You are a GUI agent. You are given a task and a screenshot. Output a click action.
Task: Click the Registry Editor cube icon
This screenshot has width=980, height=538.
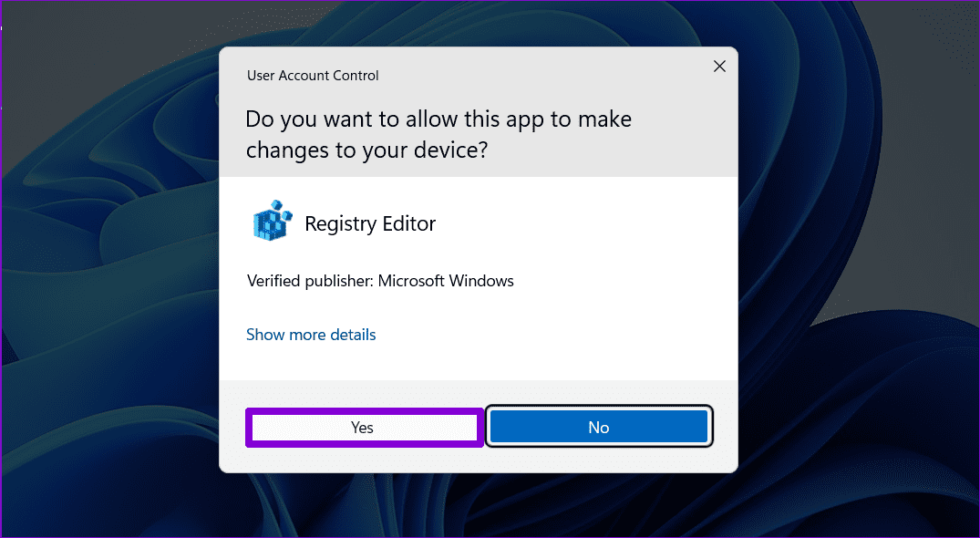pos(273,221)
